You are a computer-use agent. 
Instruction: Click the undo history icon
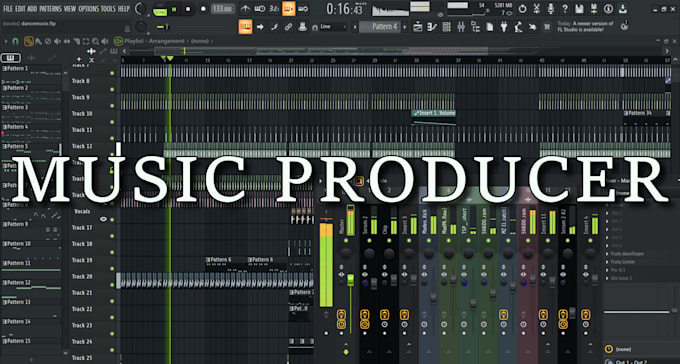click(523, 9)
